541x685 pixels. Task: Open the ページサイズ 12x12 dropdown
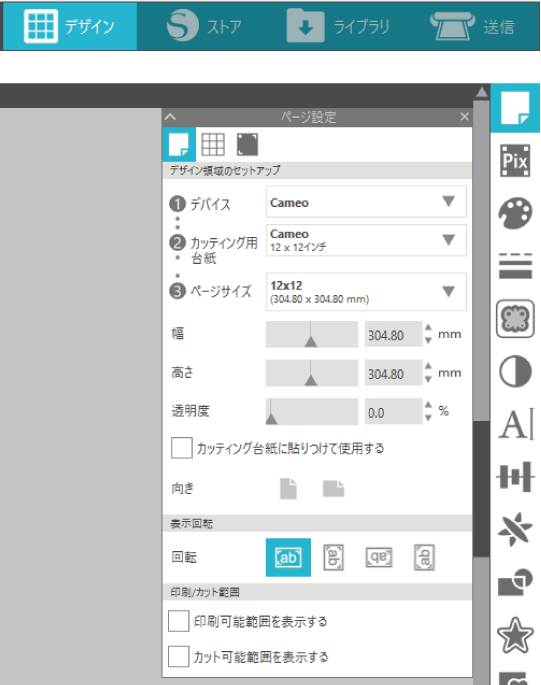click(366, 292)
